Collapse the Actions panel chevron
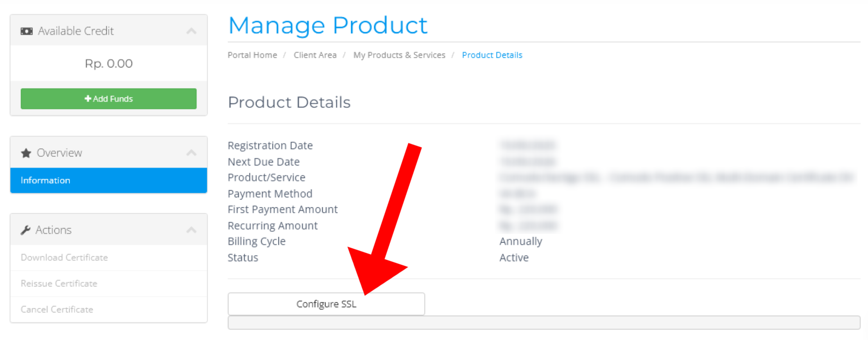The height and width of the screenshot is (340, 868). point(191,230)
